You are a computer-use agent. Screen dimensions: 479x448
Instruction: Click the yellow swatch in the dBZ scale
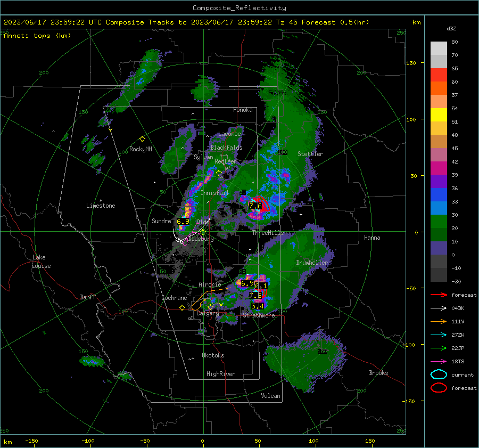point(439,115)
